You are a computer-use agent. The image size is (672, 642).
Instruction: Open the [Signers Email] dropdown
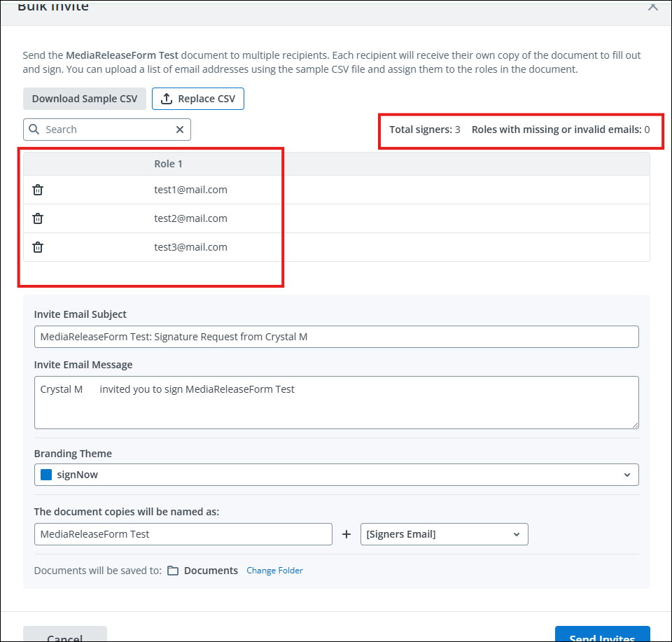click(x=444, y=534)
